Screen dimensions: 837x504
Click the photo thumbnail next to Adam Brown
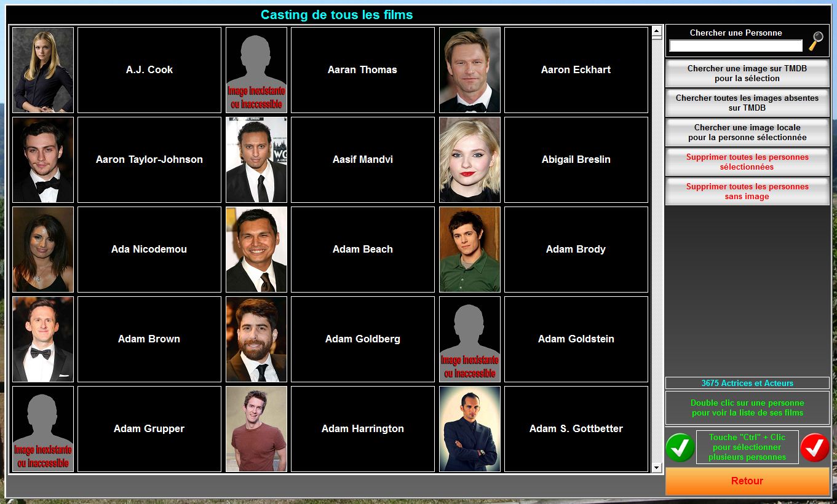tap(43, 339)
